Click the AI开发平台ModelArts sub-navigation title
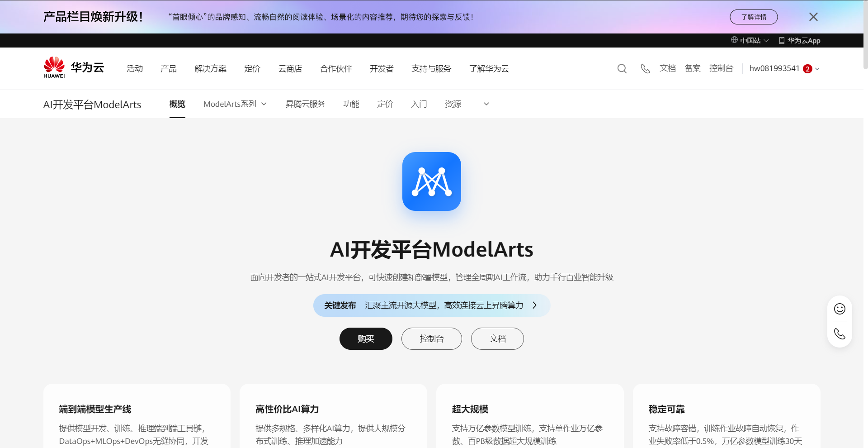Viewport: 868px width, 448px height. click(x=92, y=105)
